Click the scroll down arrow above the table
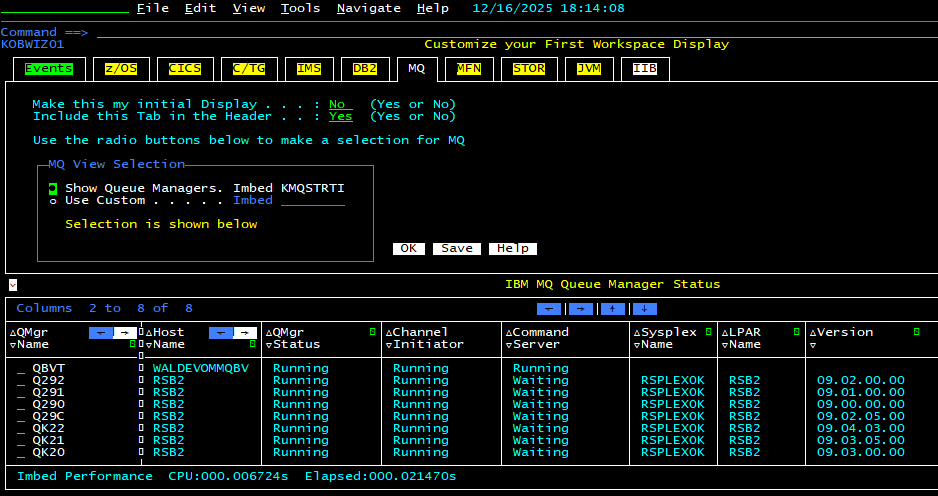The height and width of the screenshot is (496, 938). coord(646,309)
